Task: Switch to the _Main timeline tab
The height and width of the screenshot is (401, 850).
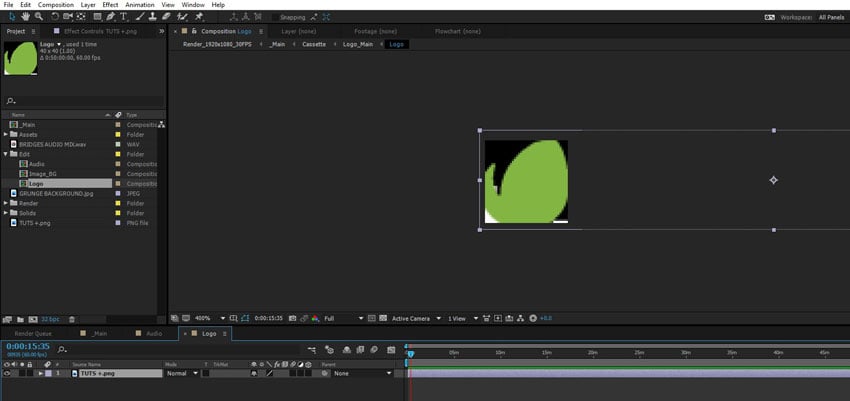Action: 99,334
